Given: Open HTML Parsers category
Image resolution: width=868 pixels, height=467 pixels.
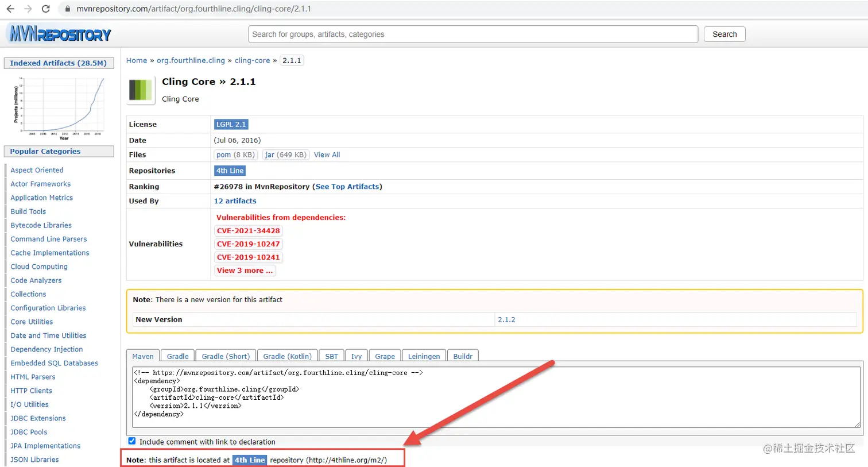Looking at the screenshot, I should (33, 377).
